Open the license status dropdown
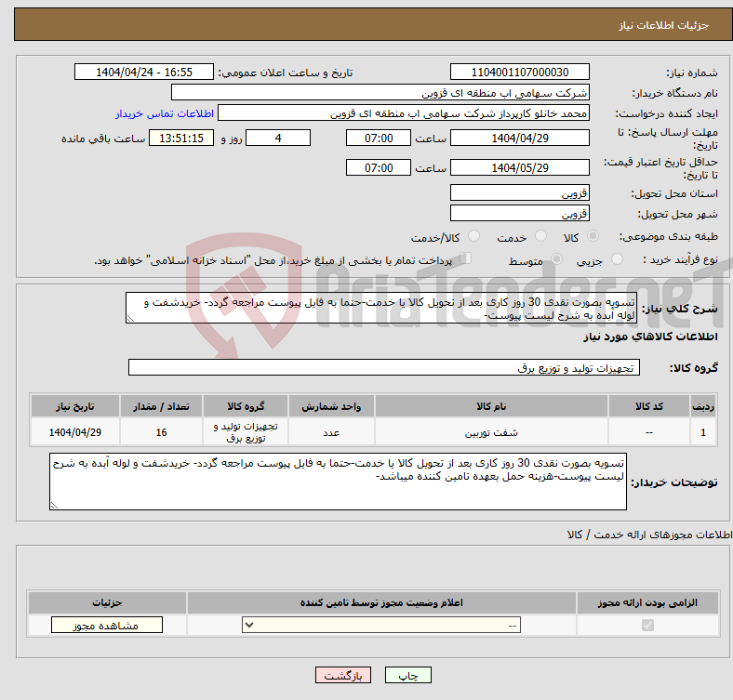 (381, 626)
